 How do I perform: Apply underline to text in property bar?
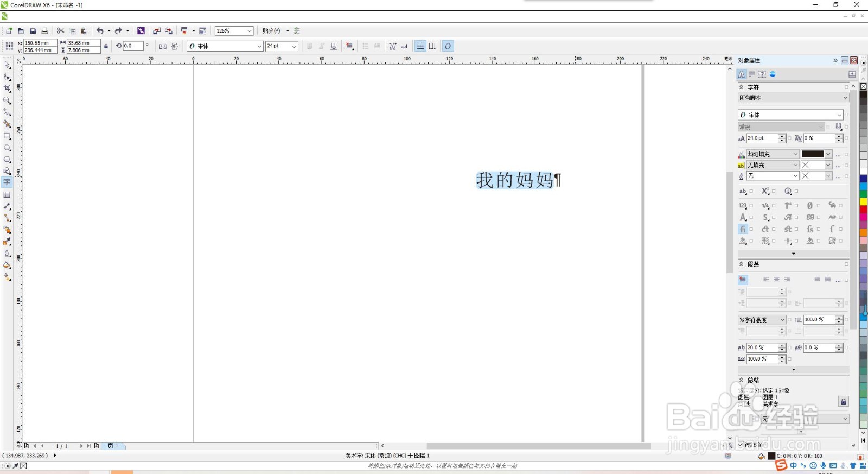(x=334, y=46)
